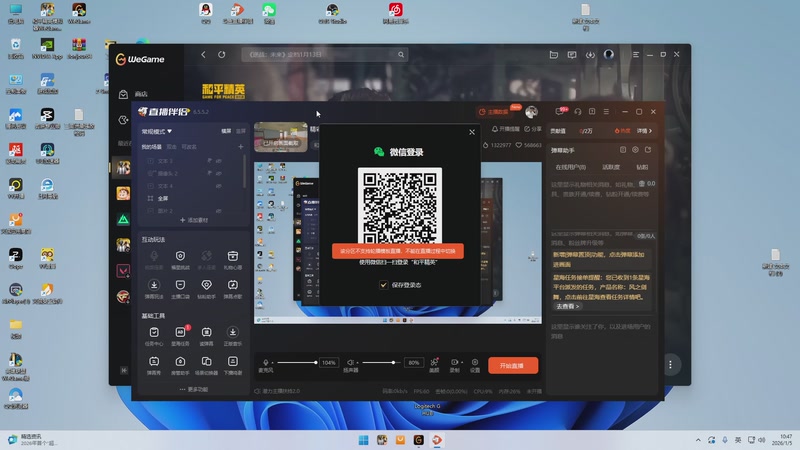Click the 去查看 link in notification
The width and height of the screenshot is (800, 450).
tap(567, 306)
